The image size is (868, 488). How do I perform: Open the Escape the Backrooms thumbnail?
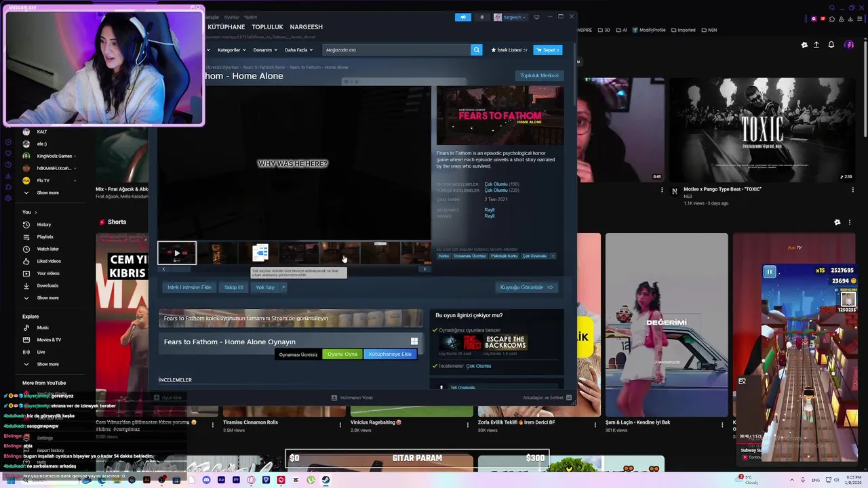coord(505,342)
